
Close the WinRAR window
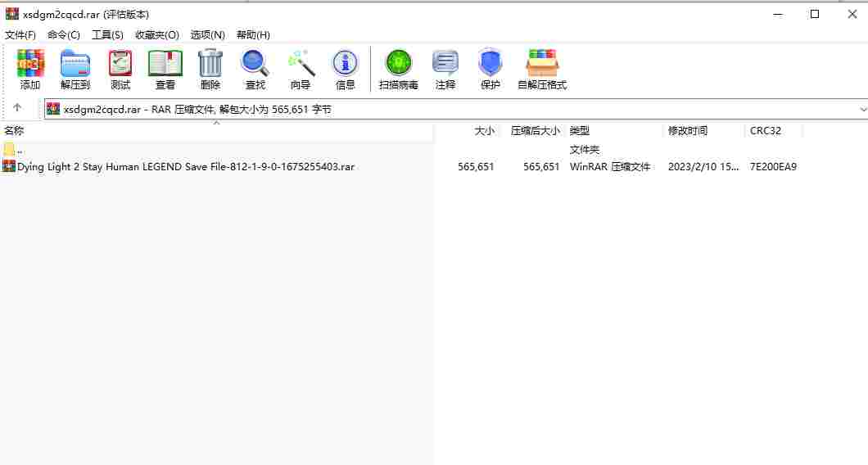click(852, 14)
